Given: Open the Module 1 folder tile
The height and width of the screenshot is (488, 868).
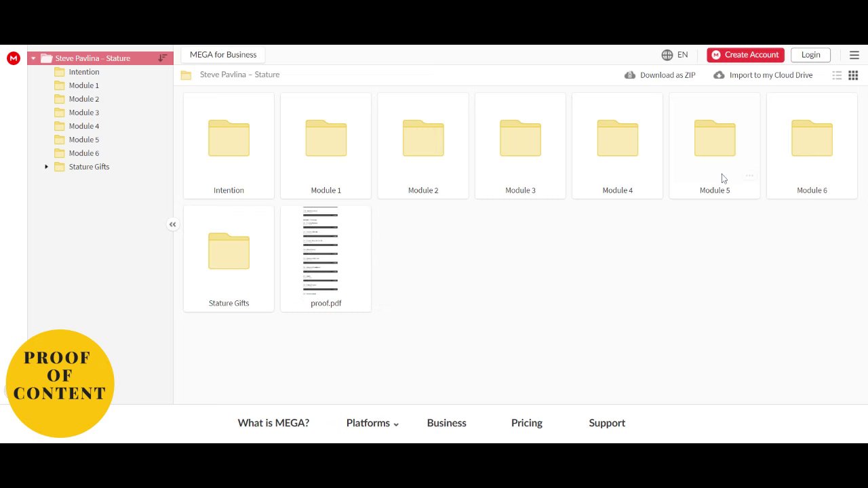Looking at the screenshot, I should tap(325, 146).
